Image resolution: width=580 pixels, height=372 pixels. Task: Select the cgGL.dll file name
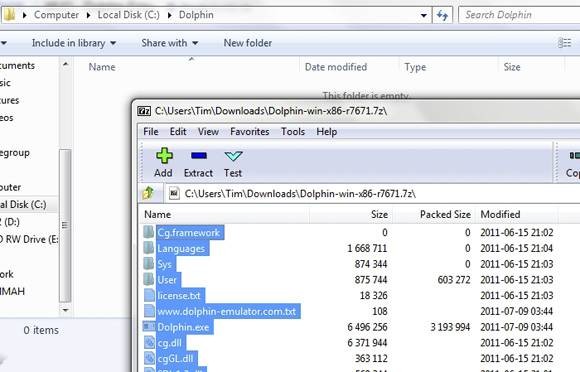pyautogui.click(x=175, y=359)
